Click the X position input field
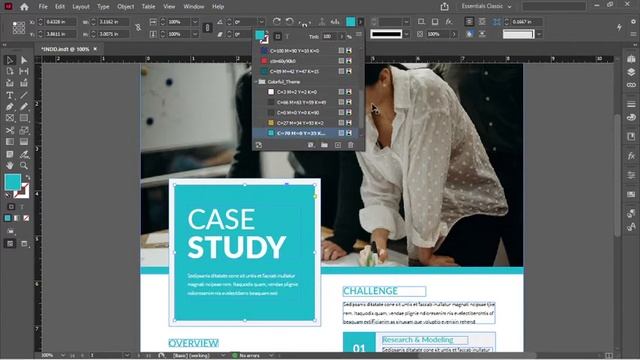 coord(60,22)
